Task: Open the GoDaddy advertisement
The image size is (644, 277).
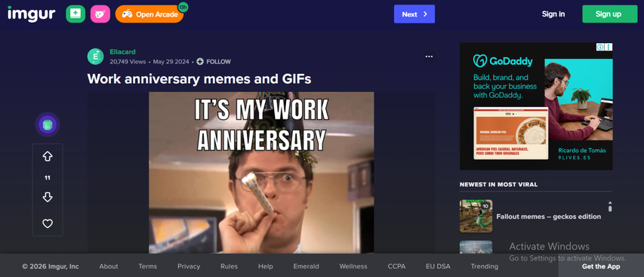Action: pos(536,106)
